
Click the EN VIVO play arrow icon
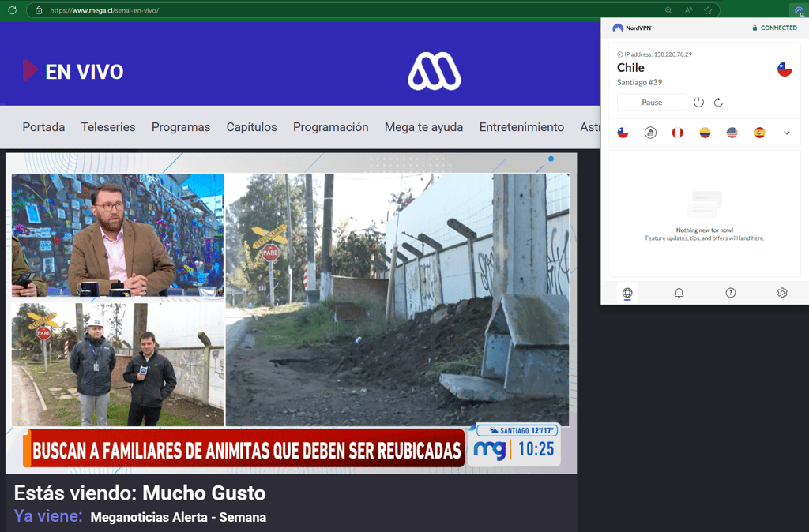point(30,69)
